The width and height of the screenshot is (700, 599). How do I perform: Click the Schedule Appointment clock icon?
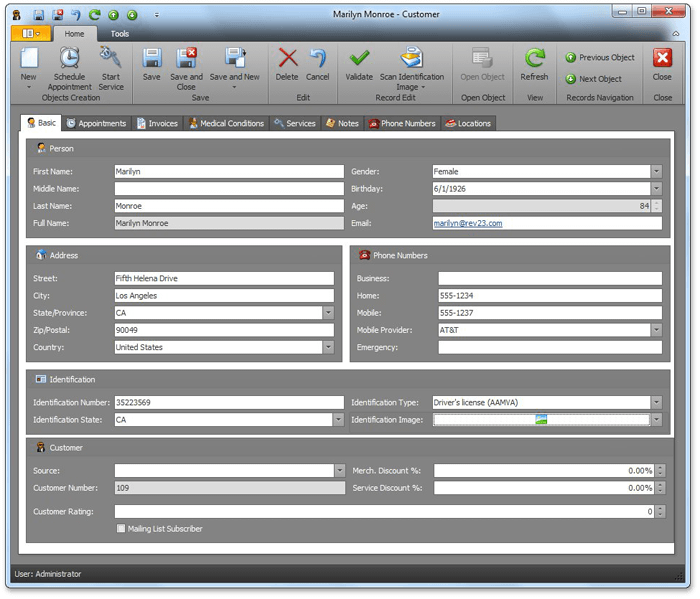pos(69,58)
